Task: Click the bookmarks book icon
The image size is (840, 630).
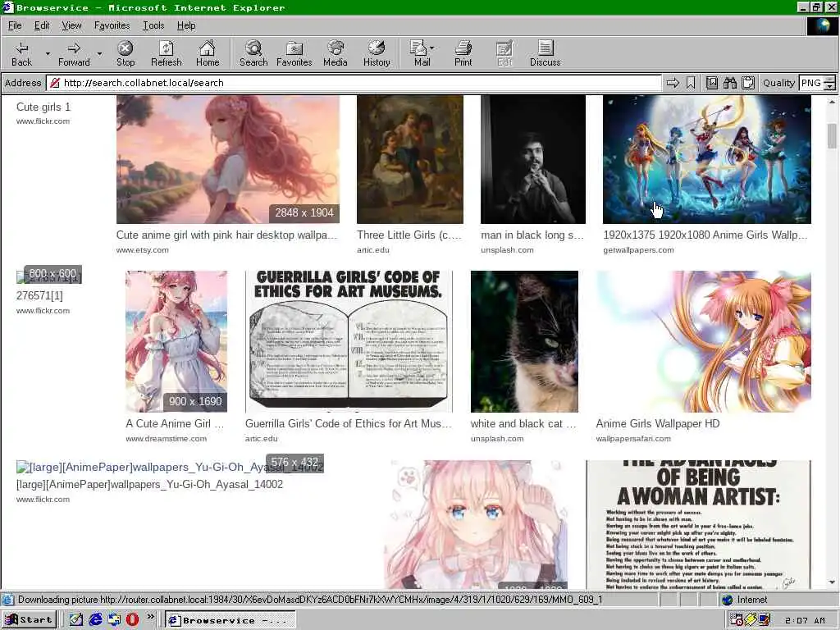Action: tap(711, 83)
